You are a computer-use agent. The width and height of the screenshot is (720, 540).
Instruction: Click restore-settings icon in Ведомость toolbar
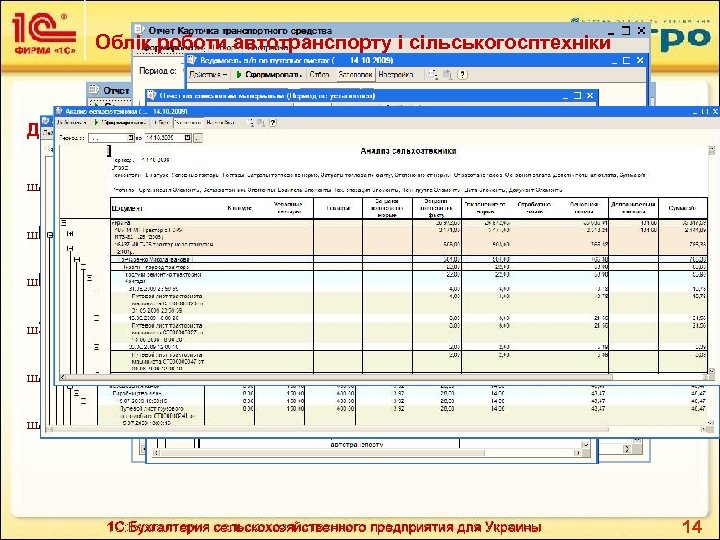[x=448, y=74]
